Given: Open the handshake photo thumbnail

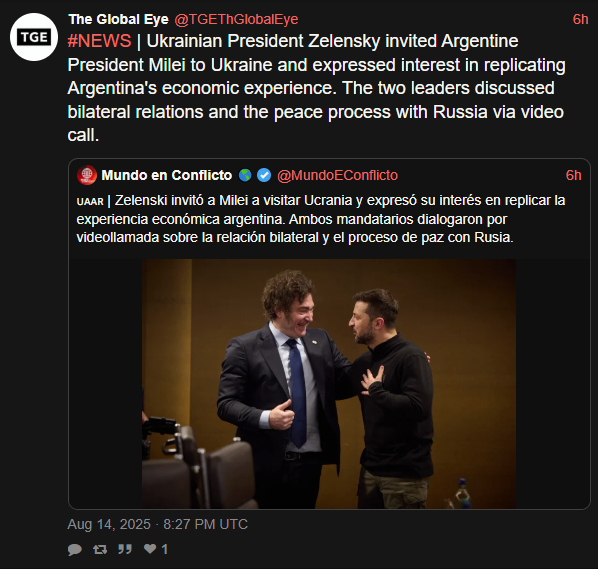Looking at the screenshot, I should coord(329,384).
